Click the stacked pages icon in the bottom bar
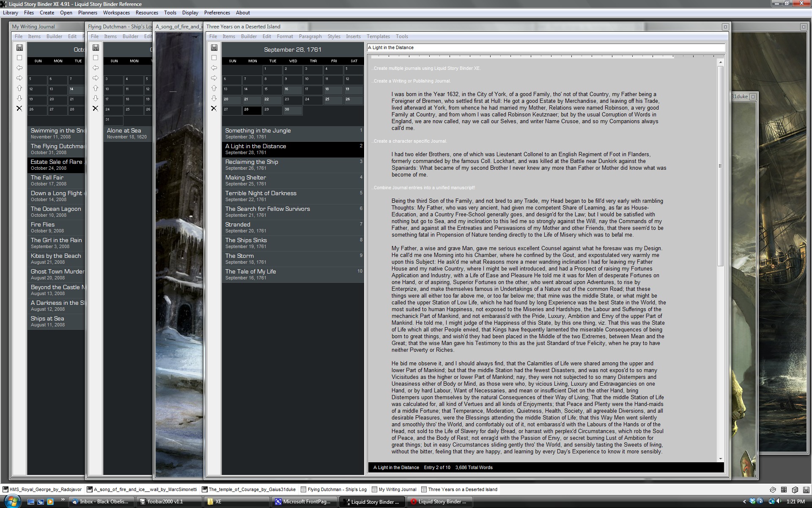 [x=773, y=489]
